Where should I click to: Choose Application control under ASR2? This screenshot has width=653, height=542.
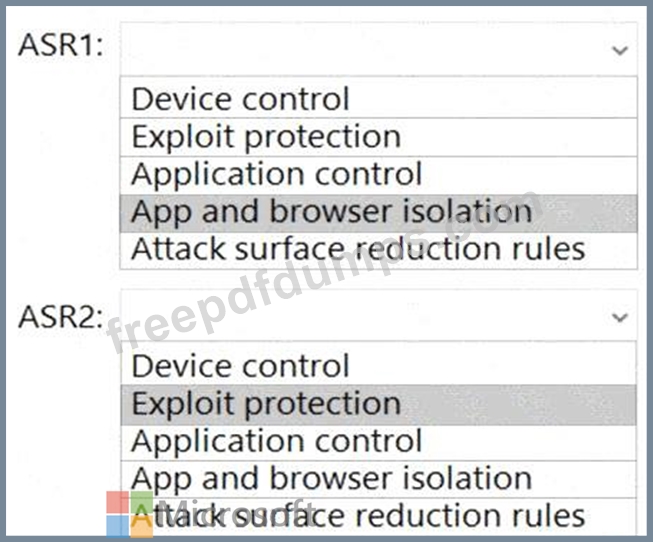(277, 441)
